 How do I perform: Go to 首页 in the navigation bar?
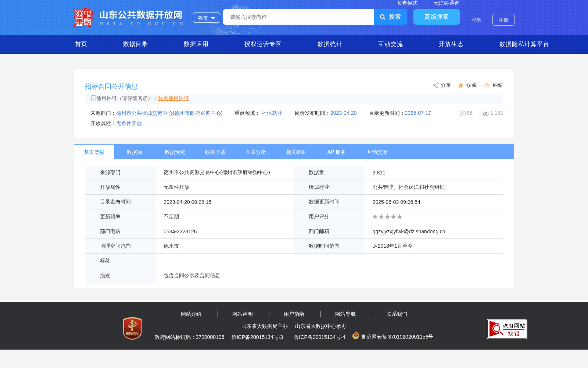[x=81, y=44]
